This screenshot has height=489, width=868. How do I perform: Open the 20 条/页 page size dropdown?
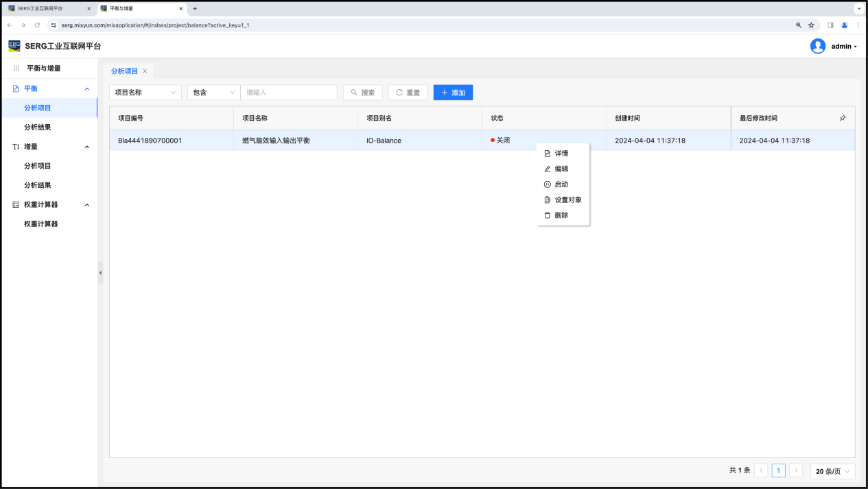(x=832, y=471)
